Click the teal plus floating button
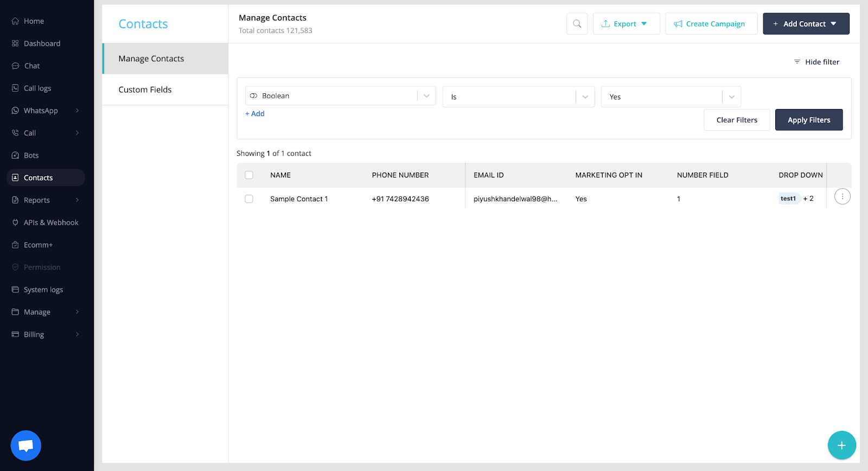Image resolution: width=868 pixels, height=471 pixels. pos(841,445)
